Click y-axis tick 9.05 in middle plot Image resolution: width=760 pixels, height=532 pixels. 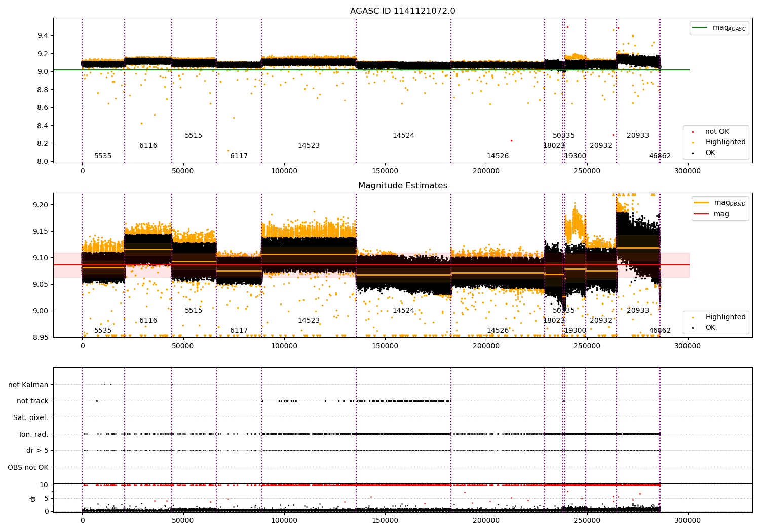tap(40, 284)
